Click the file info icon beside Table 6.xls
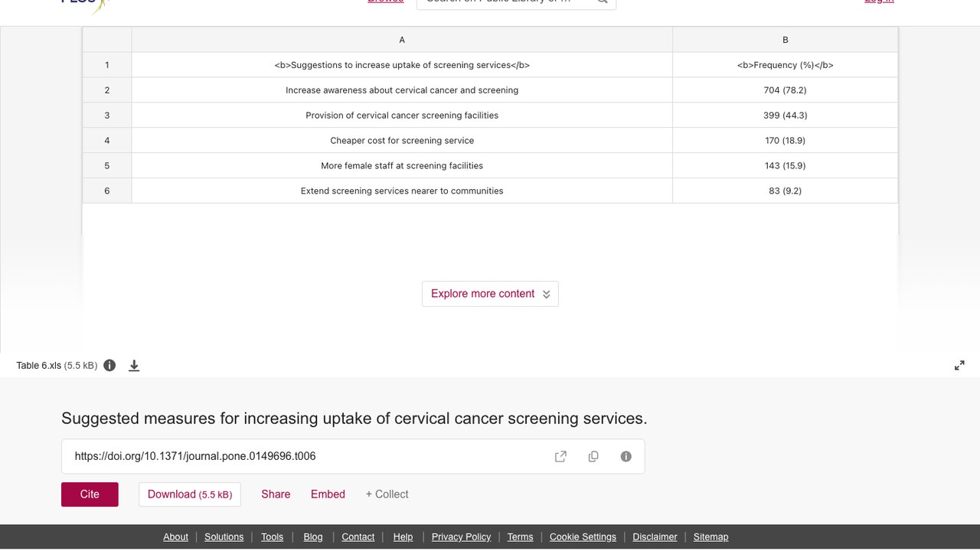 (x=109, y=365)
